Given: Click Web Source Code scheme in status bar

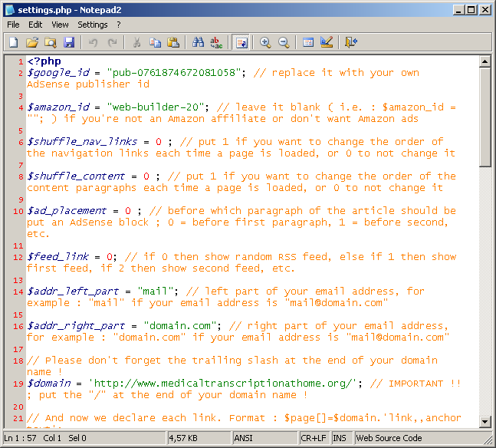Looking at the screenshot, I should 389,438.
